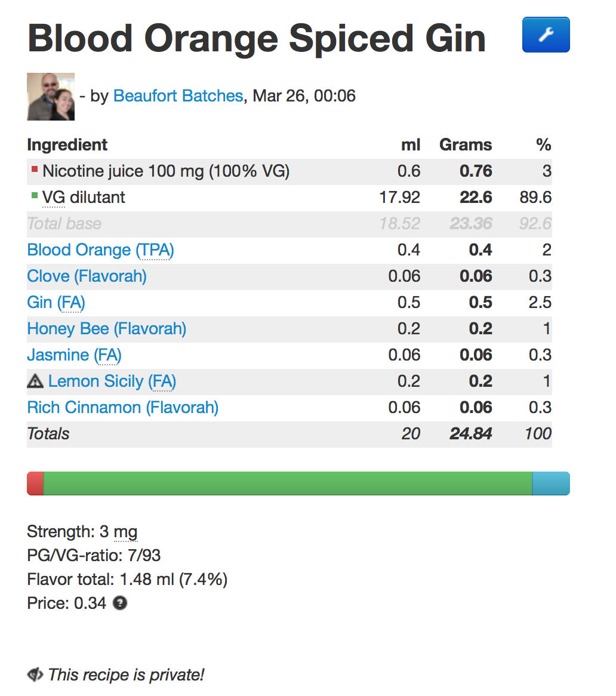This screenshot has width=616, height=696.
Task: Click the Lemon Sicily warning triangle icon
Action: (x=35, y=381)
